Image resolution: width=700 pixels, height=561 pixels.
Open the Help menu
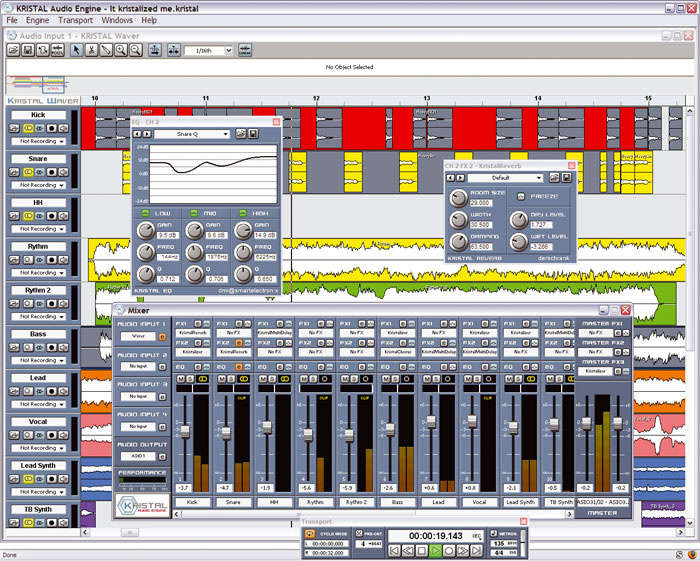point(149,20)
